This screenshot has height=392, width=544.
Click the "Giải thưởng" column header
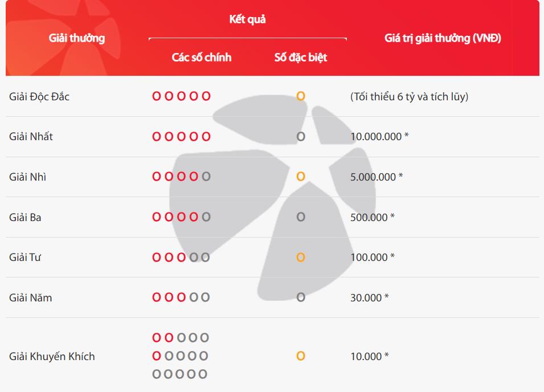77,38
